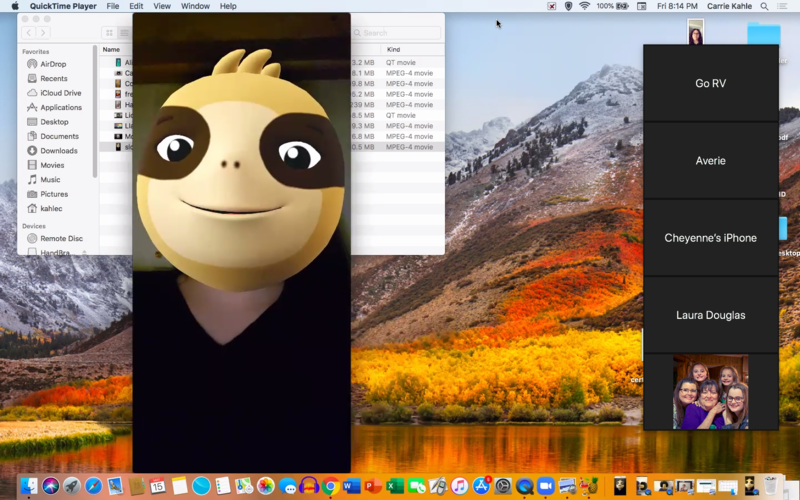The image size is (800, 500).
Task: Switch Finder to list view
Action: [124, 33]
